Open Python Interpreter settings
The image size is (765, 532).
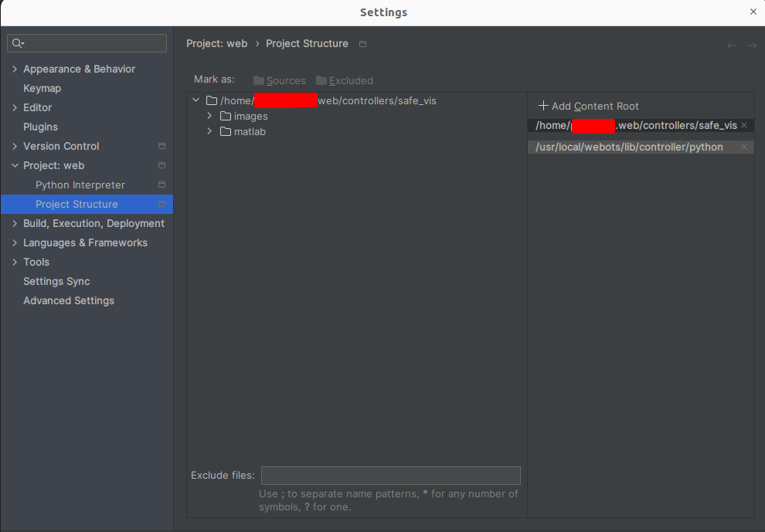point(80,185)
